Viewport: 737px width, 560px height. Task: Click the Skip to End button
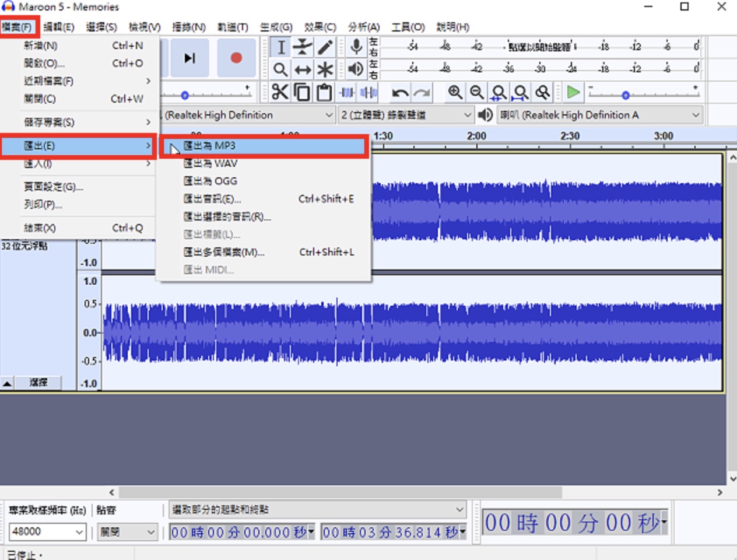click(x=190, y=58)
